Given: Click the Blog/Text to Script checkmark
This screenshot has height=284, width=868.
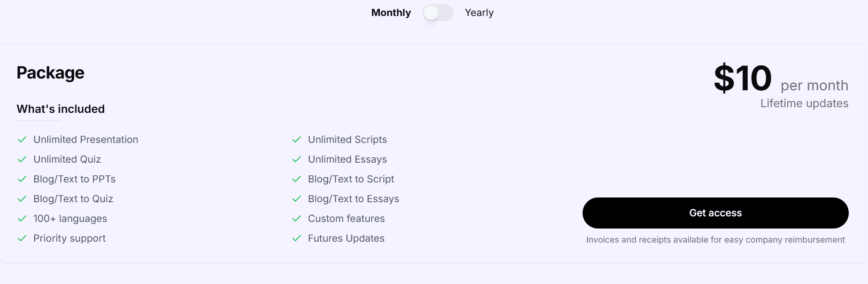Looking at the screenshot, I should click(x=297, y=179).
